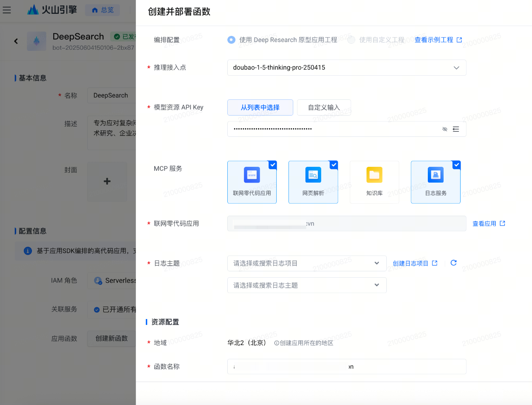Image resolution: width=532 pixels, height=405 pixels.
Task: Click the Volcano Engine (火山引擎) logo
Action: [x=52, y=10]
